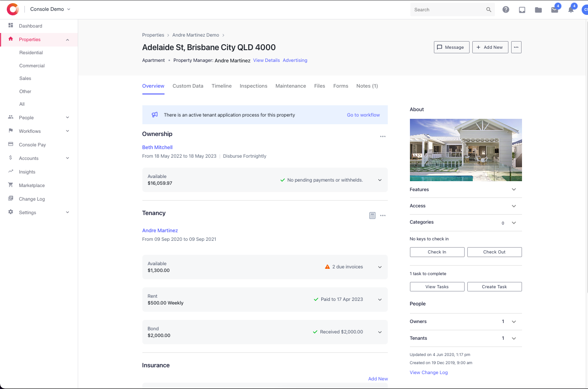Screen dimensions: 588x389
Task: Expand the Owners list under People
Action: 513,321
